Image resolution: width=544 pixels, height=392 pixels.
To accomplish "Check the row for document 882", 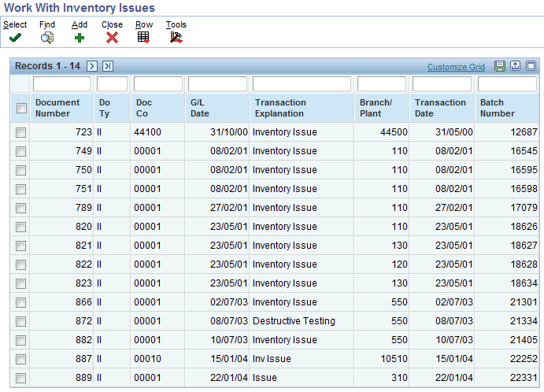I will click(20, 341).
